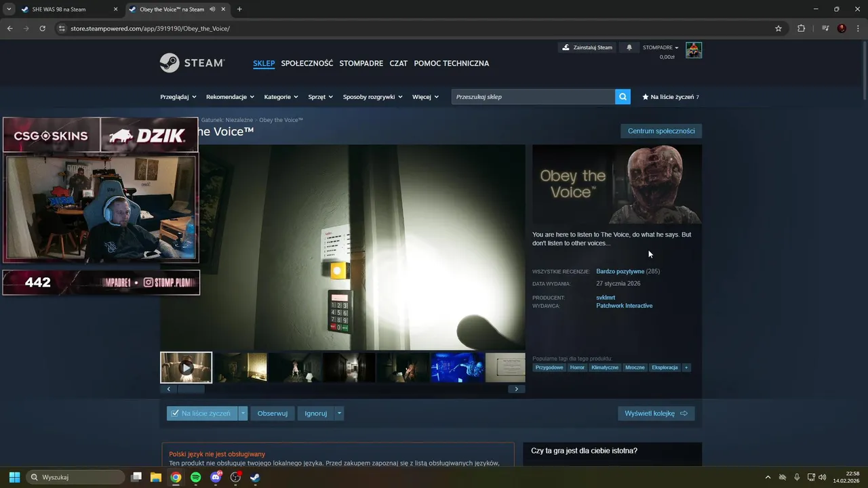
Task: Open Chrome three-dot menu
Action: [858, 28]
